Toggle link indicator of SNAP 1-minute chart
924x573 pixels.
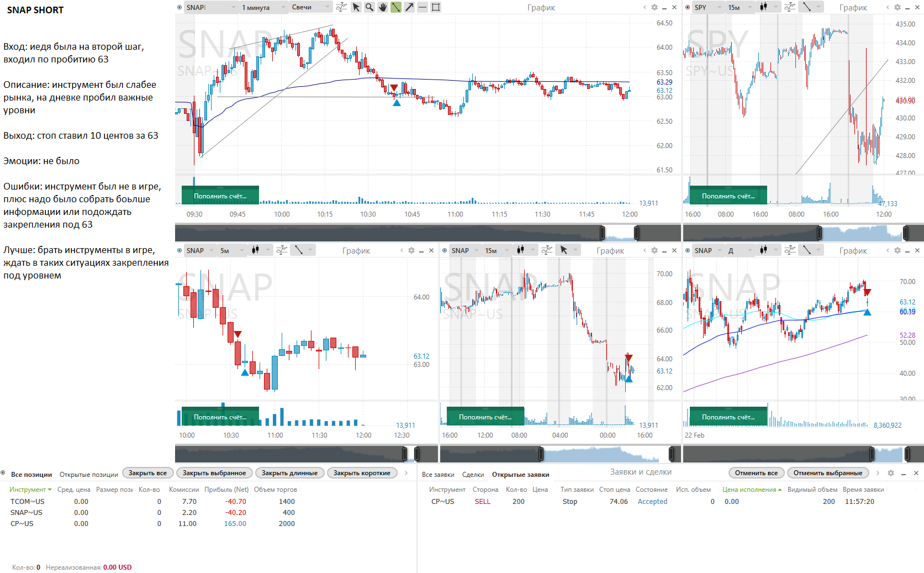(179, 7)
